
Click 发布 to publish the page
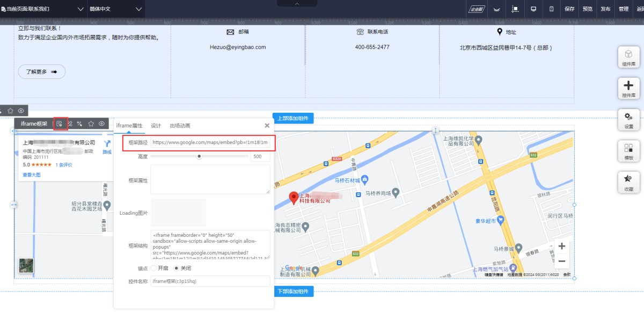(x=605, y=9)
